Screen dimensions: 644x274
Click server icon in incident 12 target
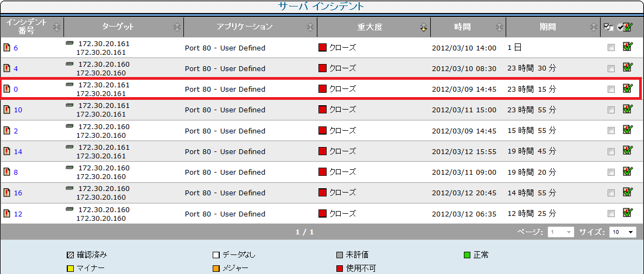[x=69, y=209]
